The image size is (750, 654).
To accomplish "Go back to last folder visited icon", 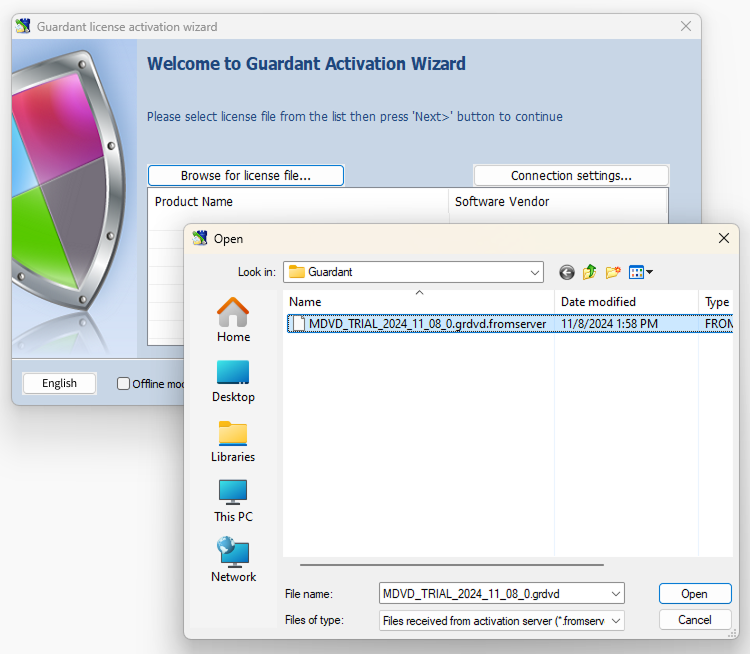I will point(567,273).
